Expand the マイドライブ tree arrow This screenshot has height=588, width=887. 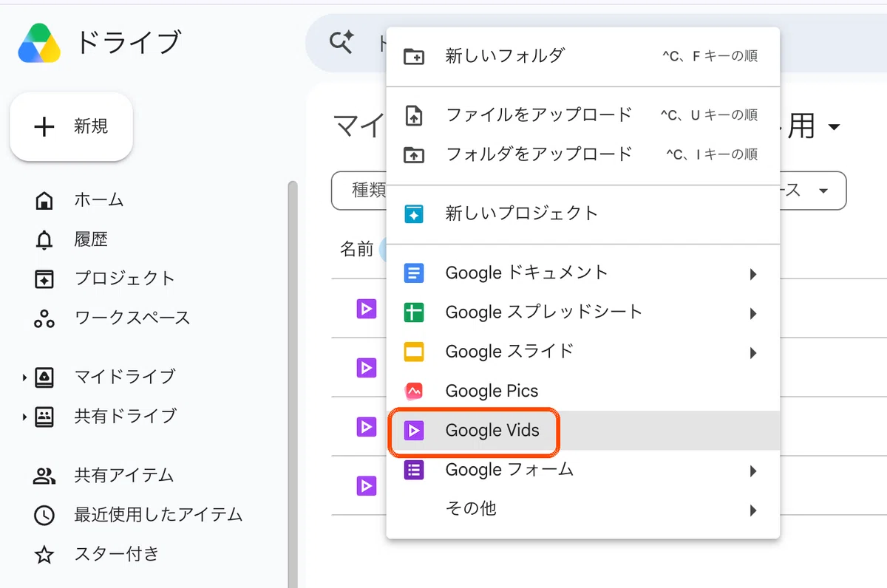pyautogui.click(x=24, y=377)
